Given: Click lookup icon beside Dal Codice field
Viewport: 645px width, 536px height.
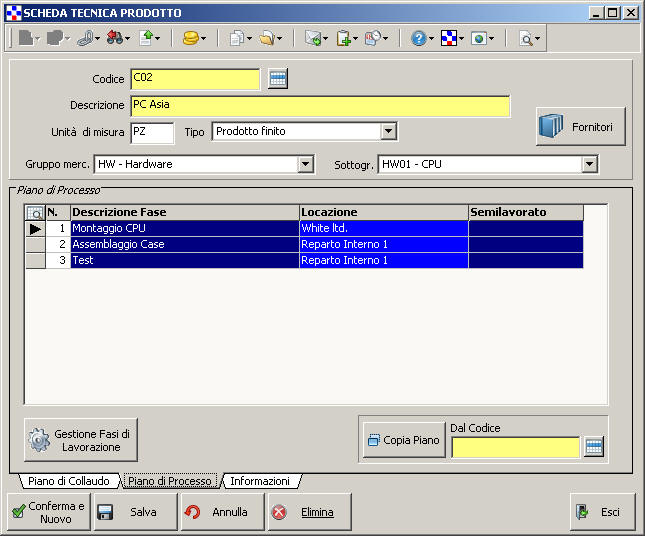Looking at the screenshot, I should 594,447.
